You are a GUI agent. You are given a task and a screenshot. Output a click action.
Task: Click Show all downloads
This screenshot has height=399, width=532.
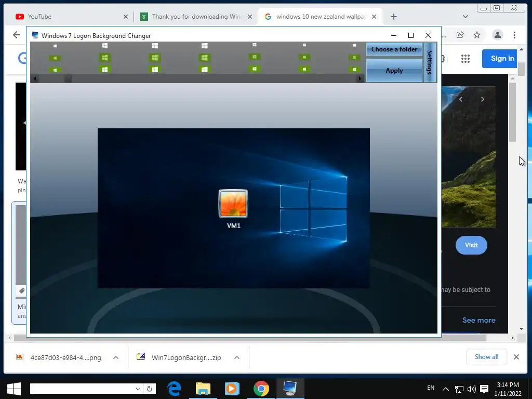(486, 357)
